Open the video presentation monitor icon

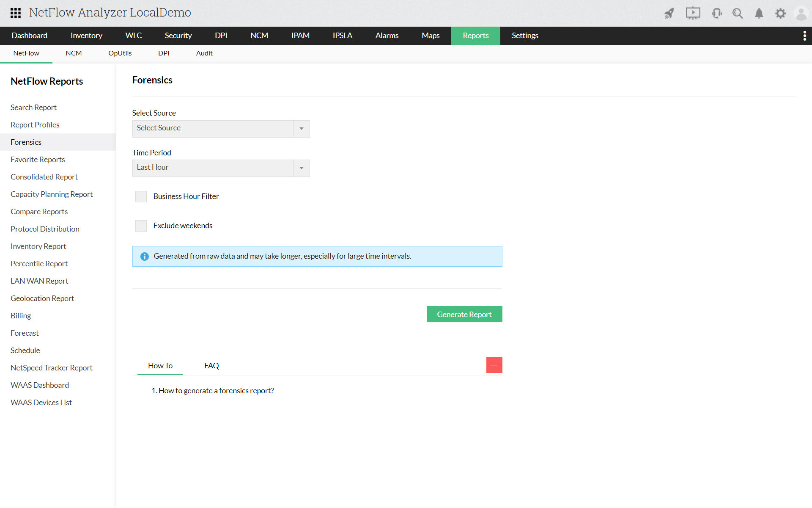click(693, 14)
